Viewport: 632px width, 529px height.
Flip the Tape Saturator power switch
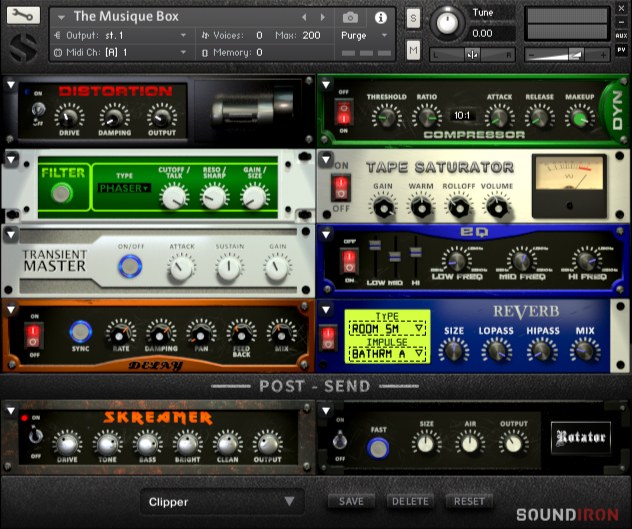[341, 187]
